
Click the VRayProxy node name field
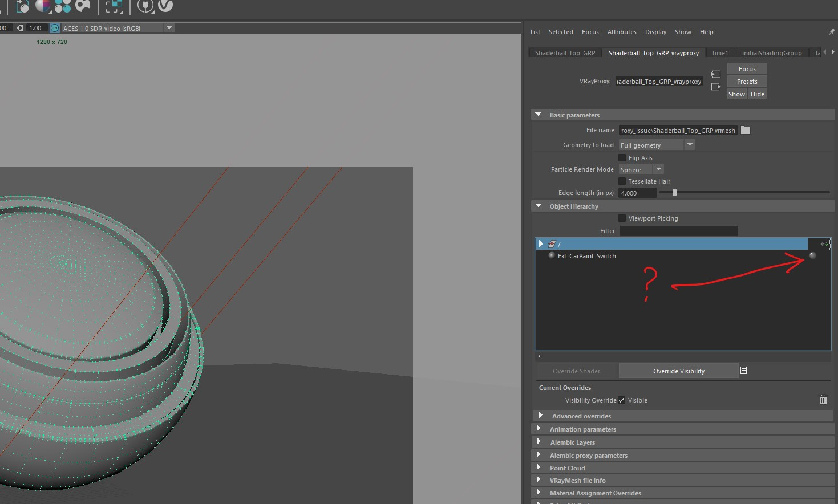pyautogui.click(x=659, y=82)
